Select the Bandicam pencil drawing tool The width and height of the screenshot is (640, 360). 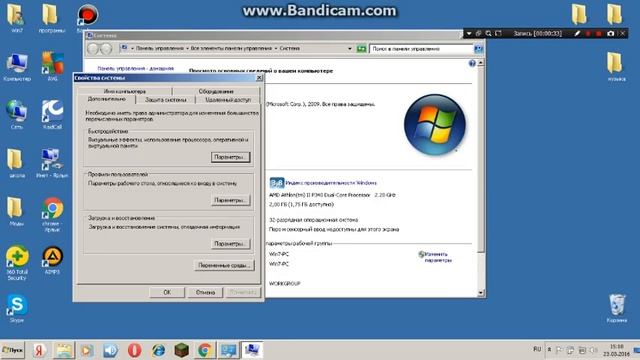pyautogui.click(x=577, y=33)
